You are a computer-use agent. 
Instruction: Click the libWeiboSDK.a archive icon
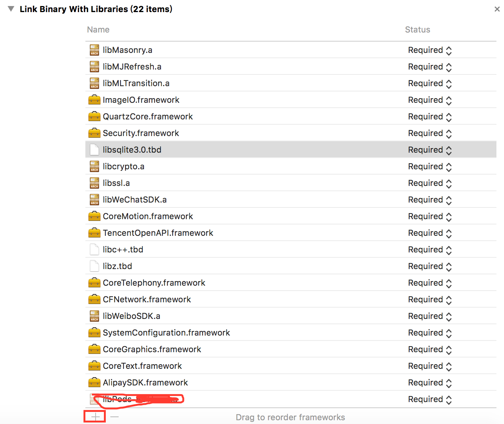pyautogui.click(x=94, y=316)
